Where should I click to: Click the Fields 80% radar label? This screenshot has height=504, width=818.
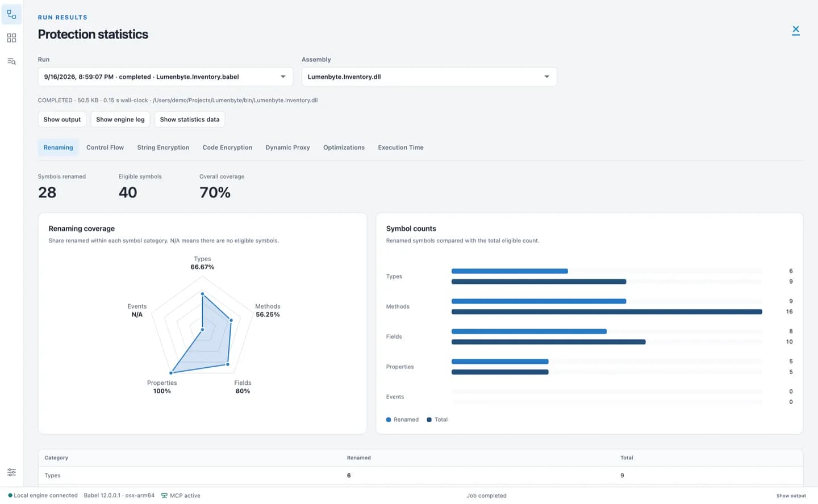pyautogui.click(x=243, y=387)
